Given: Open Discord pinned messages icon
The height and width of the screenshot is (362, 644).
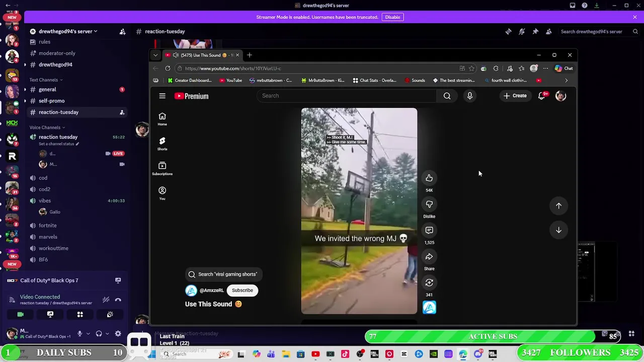Looking at the screenshot, I should pos(535,32).
